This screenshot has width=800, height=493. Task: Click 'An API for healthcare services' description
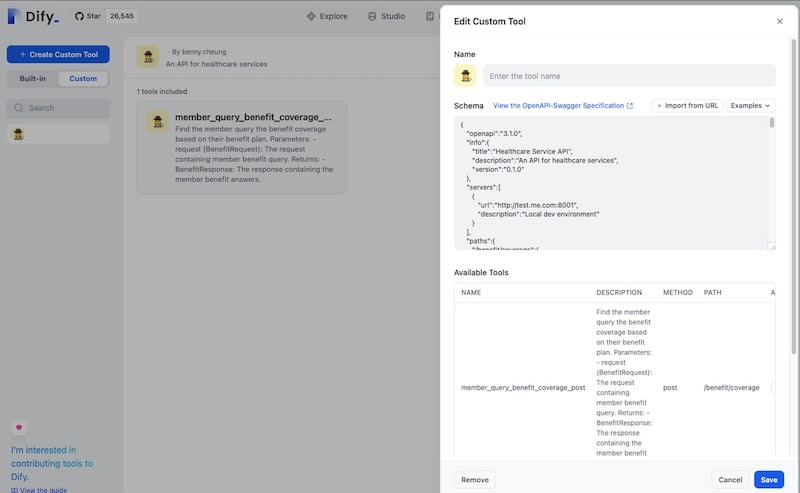click(x=216, y=64)
